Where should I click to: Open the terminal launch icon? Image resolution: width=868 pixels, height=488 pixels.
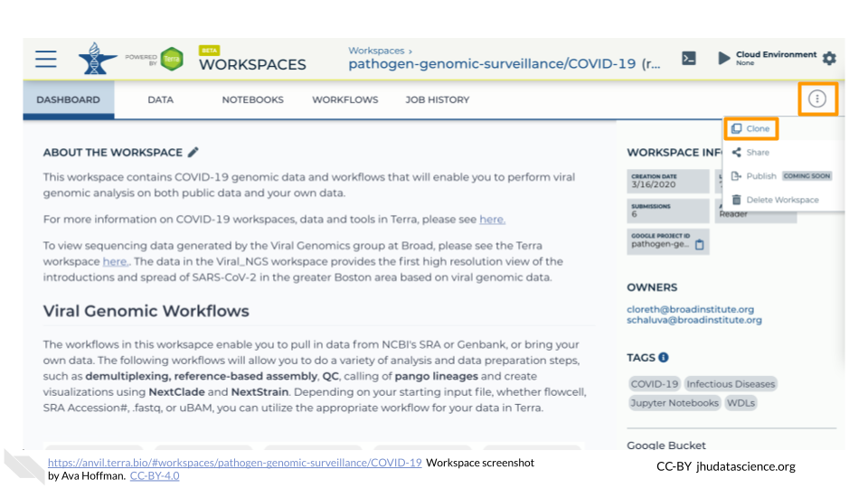pos(689,58)
